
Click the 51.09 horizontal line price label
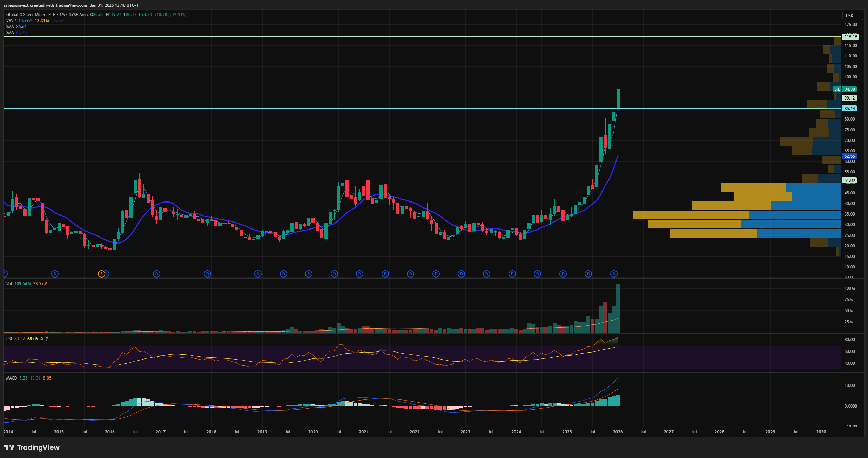coord(849,180)
